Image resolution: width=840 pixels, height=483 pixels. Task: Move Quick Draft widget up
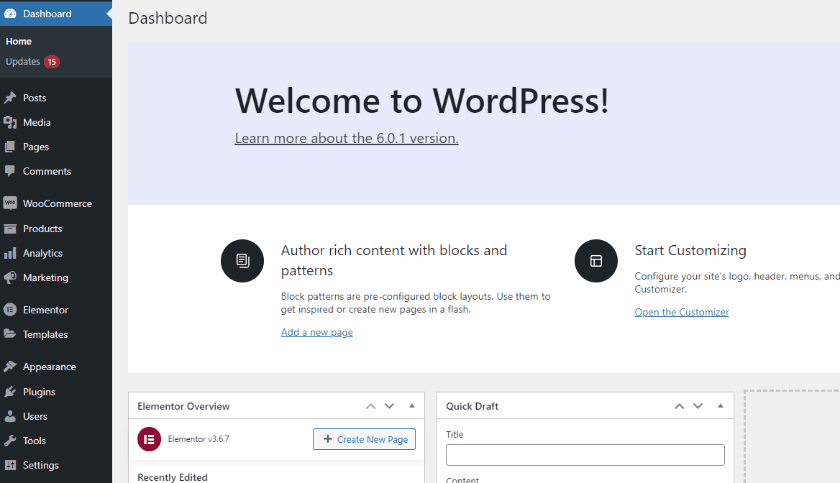point(679,406)
